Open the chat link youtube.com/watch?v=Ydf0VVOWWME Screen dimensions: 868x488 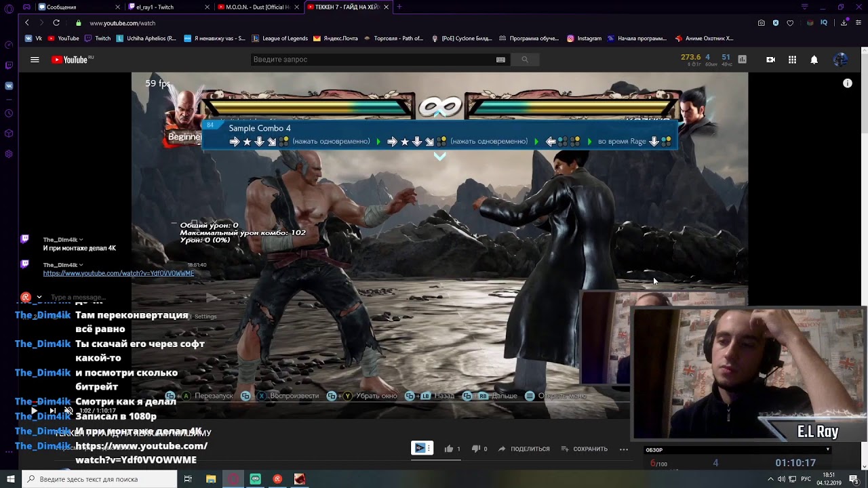point(119,273)
